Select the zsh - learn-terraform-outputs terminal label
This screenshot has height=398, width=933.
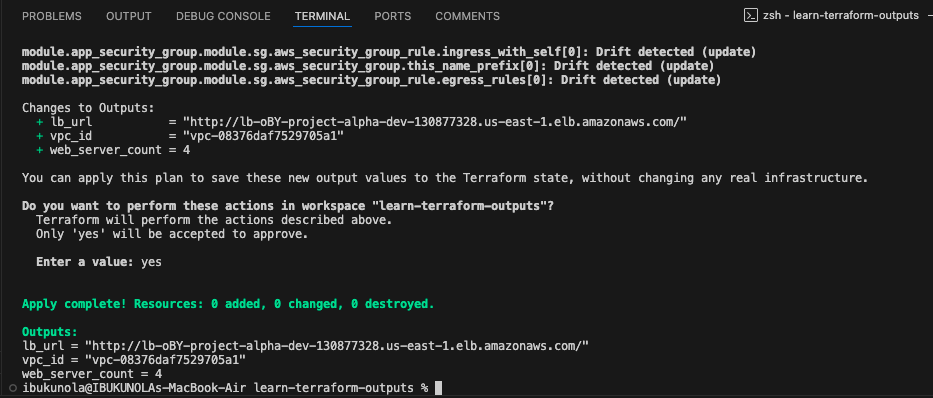pyautogui.click(x=841, y=15)
